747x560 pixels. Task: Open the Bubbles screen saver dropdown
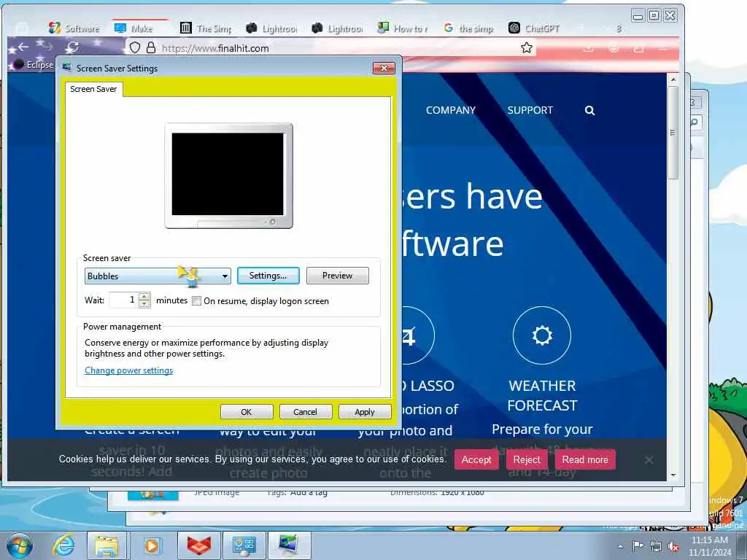pos(158,276)
